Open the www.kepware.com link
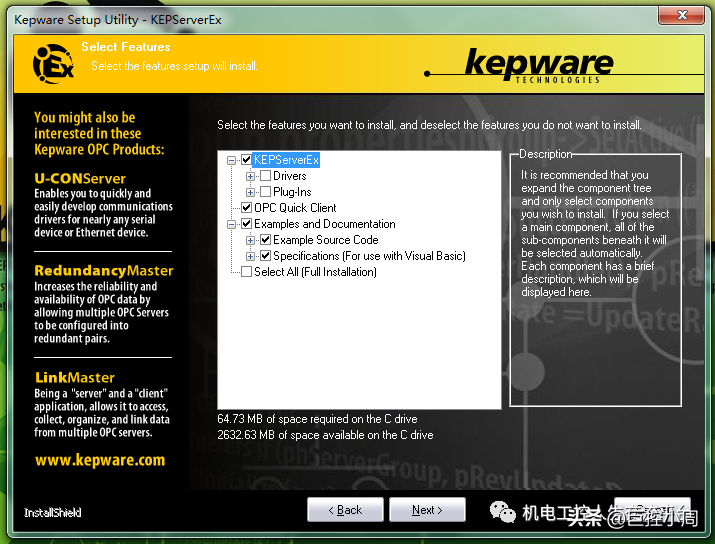Viewport: 715px width, 544px height. click(x=99, y=460)
